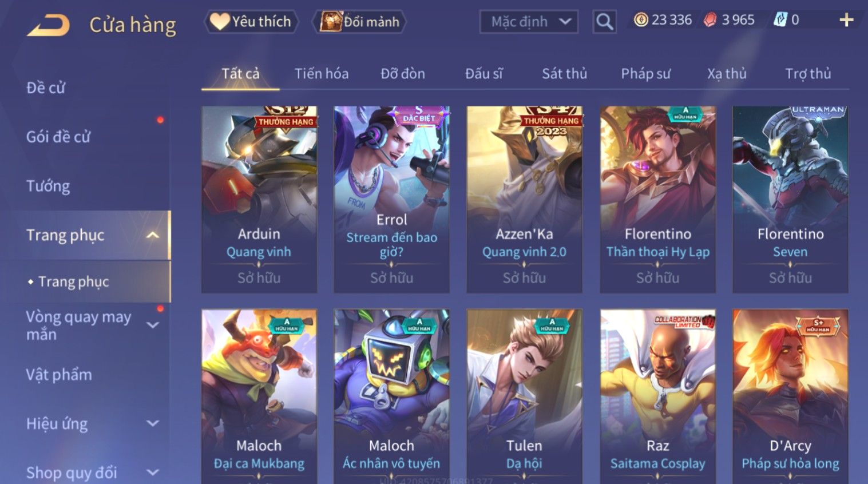Click the blue voucher currency icon
This screenshot has height=484, width=868.
780,20
